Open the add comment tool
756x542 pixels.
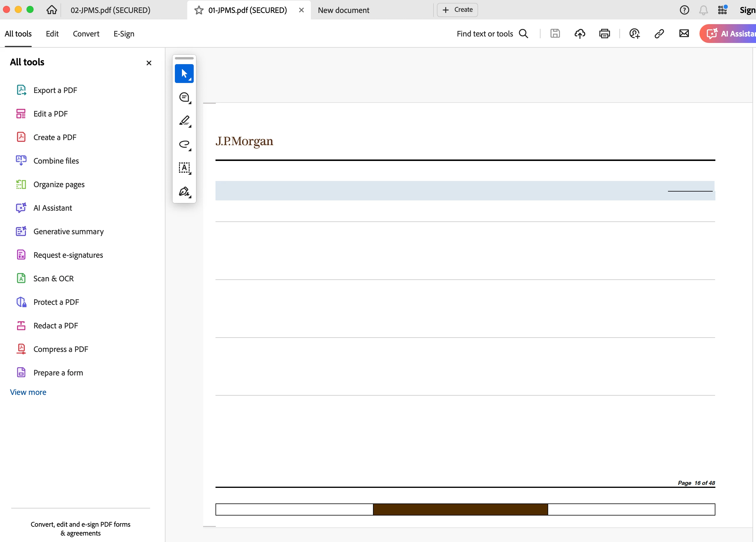(184, 97)
